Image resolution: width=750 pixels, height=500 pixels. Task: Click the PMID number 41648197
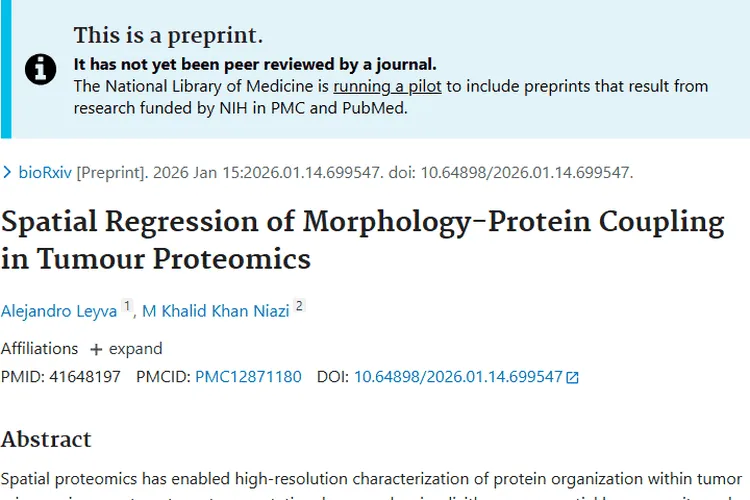[85, 377]
